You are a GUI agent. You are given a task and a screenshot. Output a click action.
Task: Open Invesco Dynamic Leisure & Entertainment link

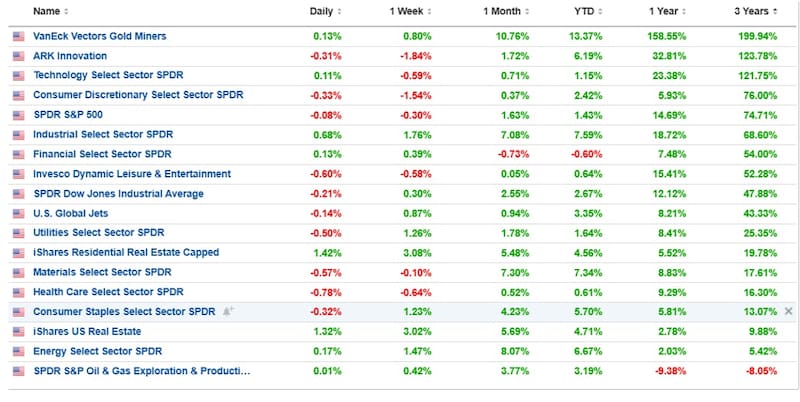pos(132,174)
